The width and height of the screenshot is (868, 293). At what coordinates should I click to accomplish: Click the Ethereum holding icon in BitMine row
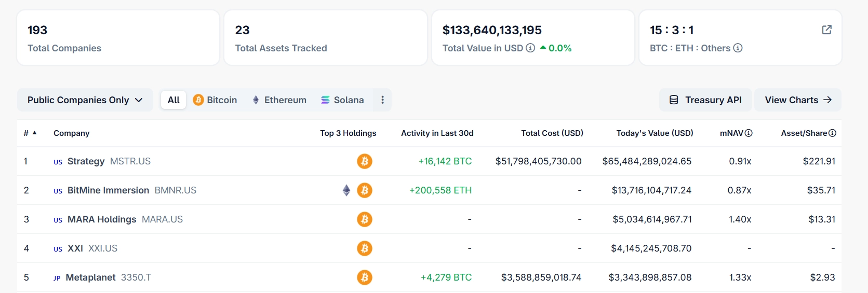click(x=346, y=190)
